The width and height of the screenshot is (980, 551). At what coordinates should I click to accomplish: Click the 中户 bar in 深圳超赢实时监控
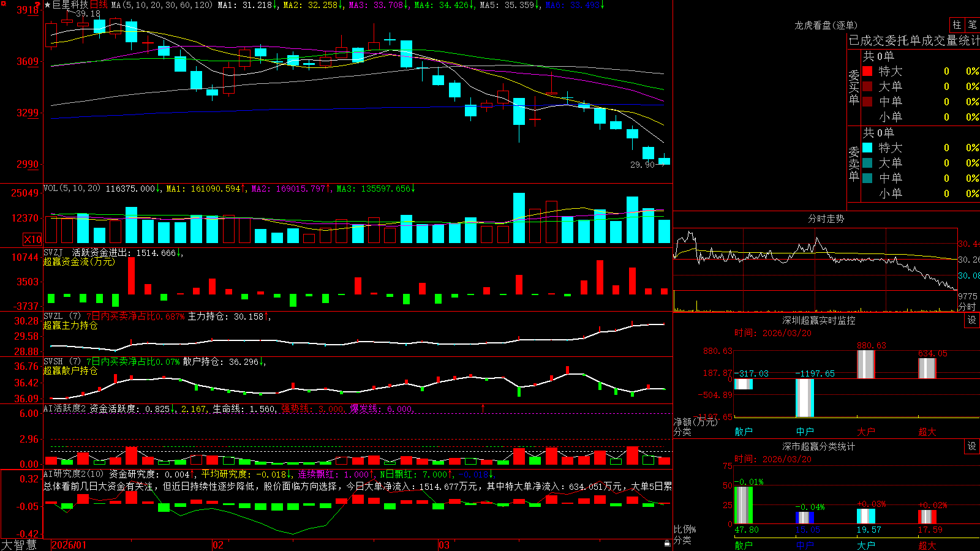tap(805, 398)
